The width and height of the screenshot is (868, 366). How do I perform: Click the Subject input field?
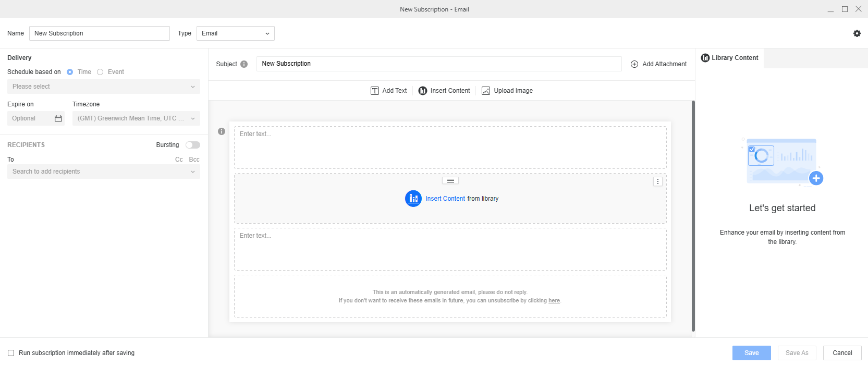pos(439,64)
